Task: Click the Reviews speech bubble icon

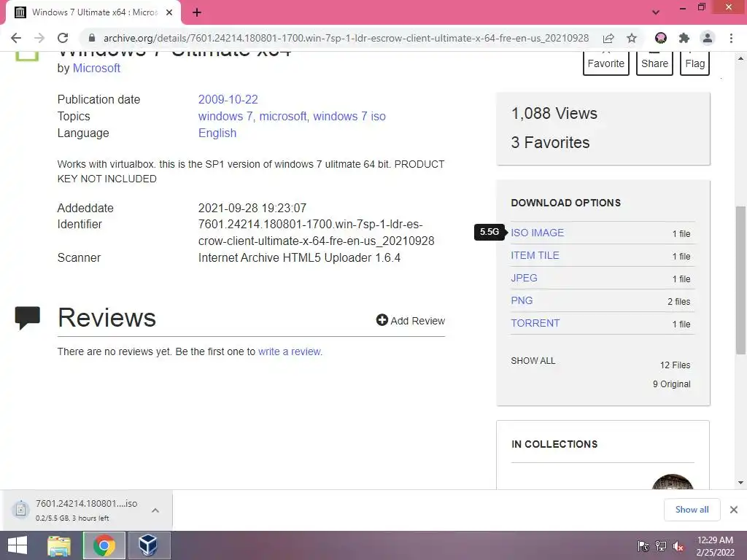Action: [28, 318]
